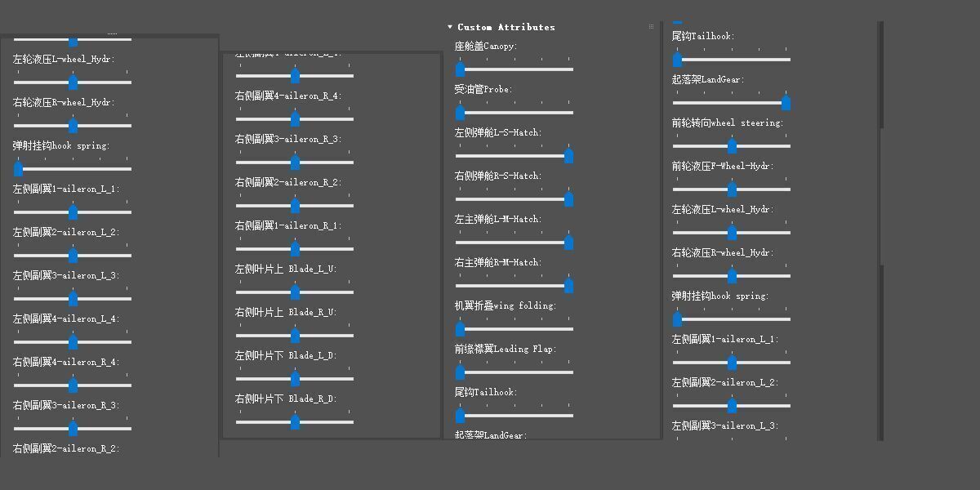Click the 左侧叶片上 Blade_L_U label
The width and height of the screenshot is (980, 490).
coord(286,269)
